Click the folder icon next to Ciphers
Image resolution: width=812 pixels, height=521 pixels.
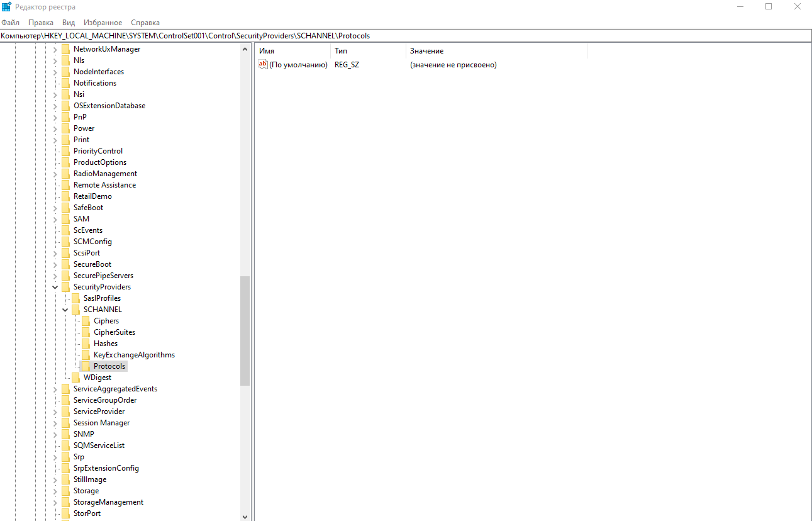(86, 321)
